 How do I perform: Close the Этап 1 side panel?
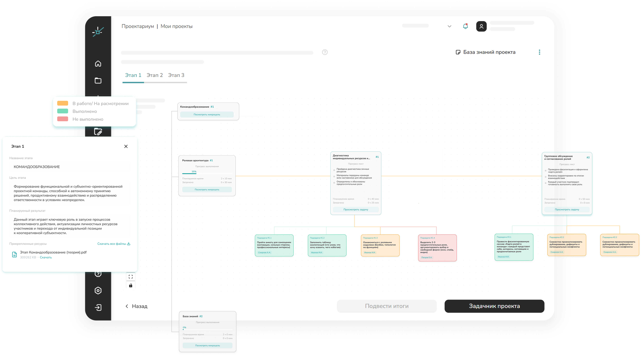point(126,146)
